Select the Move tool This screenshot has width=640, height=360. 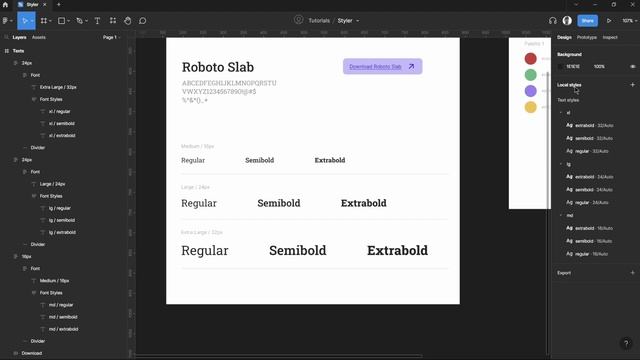pos(24,20)
